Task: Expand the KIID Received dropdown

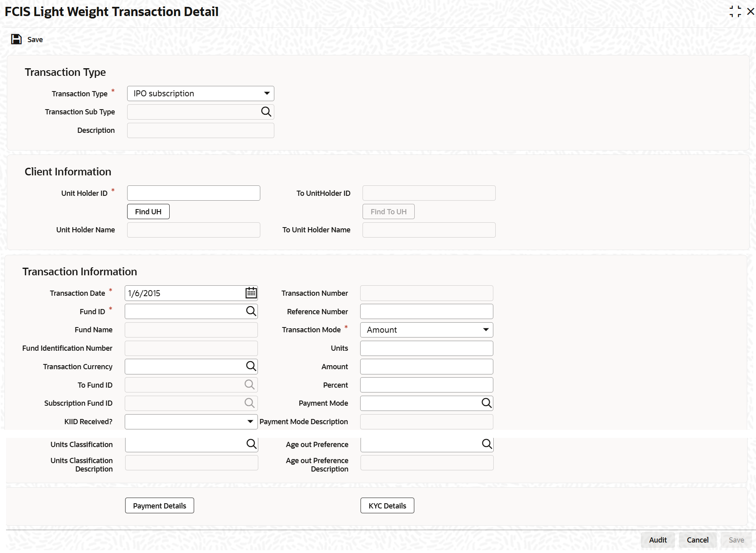Action: [x=191, y=422]
